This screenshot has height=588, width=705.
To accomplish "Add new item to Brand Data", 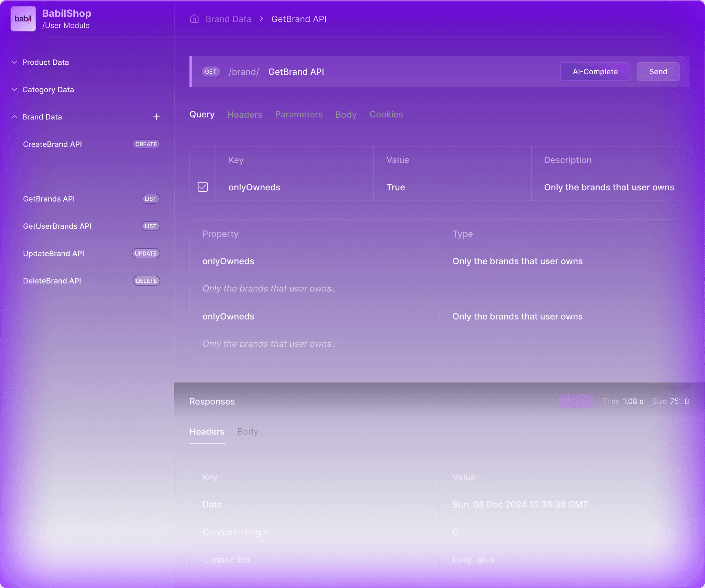I will tap(156, 117).
